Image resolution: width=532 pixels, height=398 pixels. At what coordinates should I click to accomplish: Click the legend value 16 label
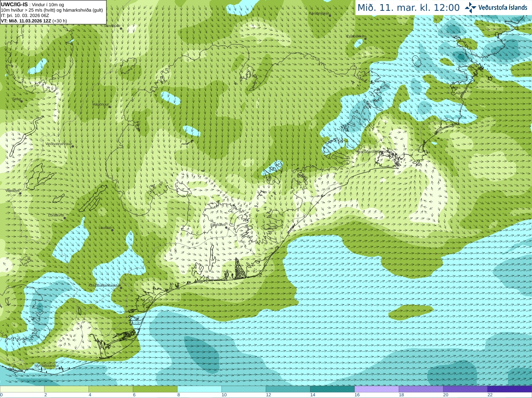click(x=357, y=395)
